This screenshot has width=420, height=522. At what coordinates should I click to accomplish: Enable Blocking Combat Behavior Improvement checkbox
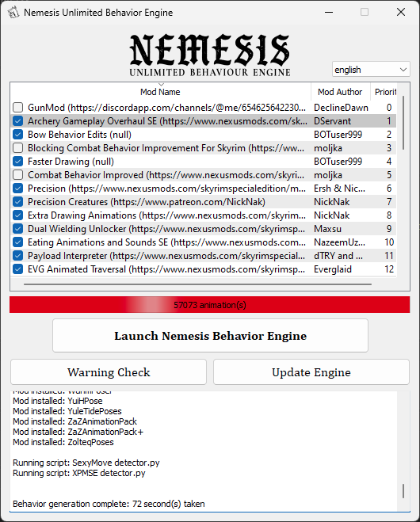tap(17, 148)
